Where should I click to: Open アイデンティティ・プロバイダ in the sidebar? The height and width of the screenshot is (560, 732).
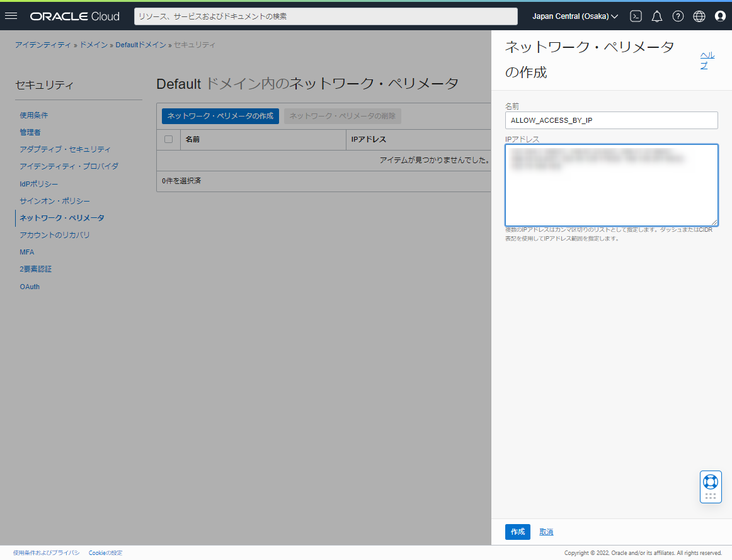(x=69, y=166)
